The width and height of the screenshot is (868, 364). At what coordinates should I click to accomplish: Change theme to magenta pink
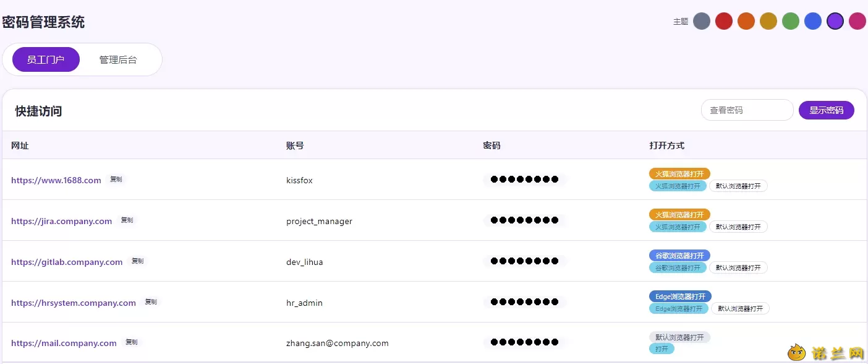click(x=857, y=21)
